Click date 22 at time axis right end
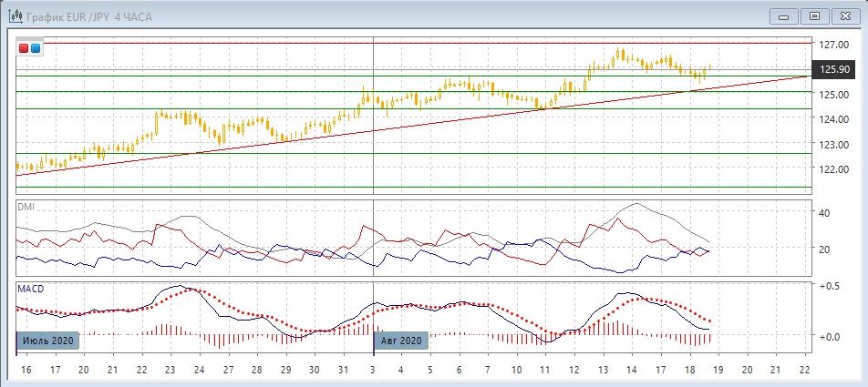The width and height of the screenshot is (868, 387). pos(803,371)
